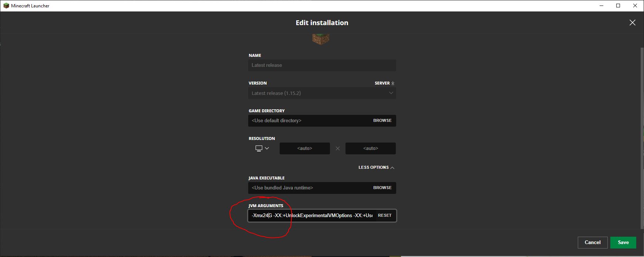
Task: Click the resolution height auto field
Action: (x=370, y=148)
